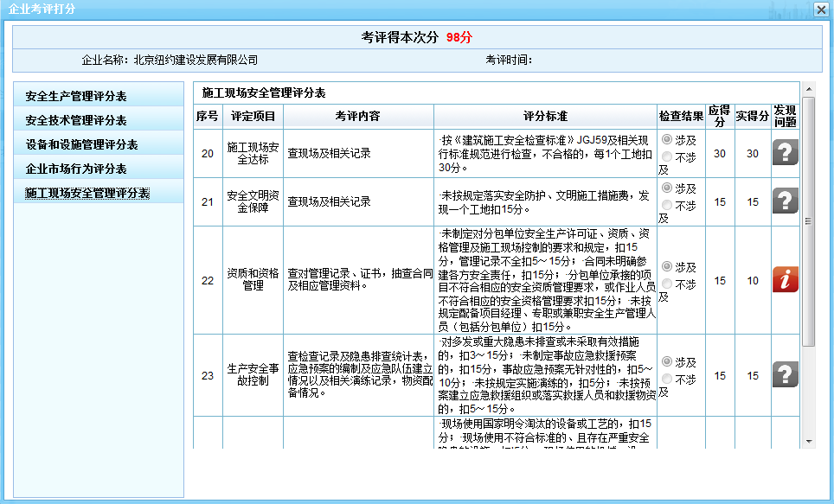
Task: Click the question mark icon for row 20
Action: pos(785,153)
